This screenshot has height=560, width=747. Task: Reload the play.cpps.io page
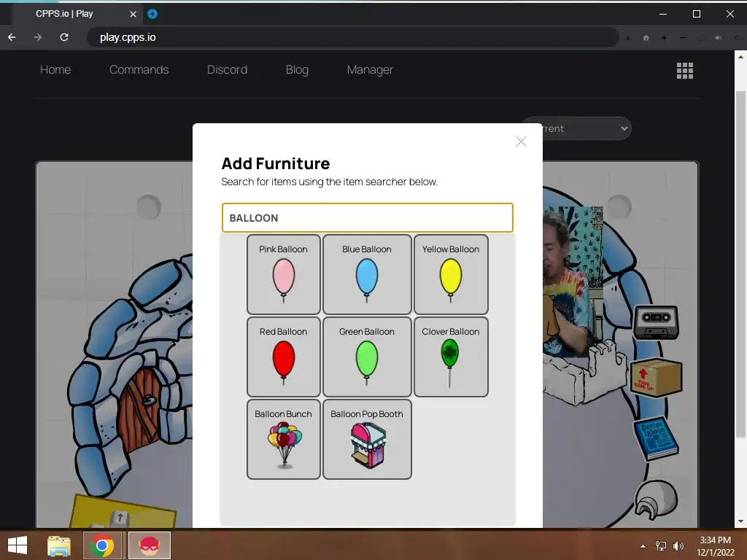(64, 37)
